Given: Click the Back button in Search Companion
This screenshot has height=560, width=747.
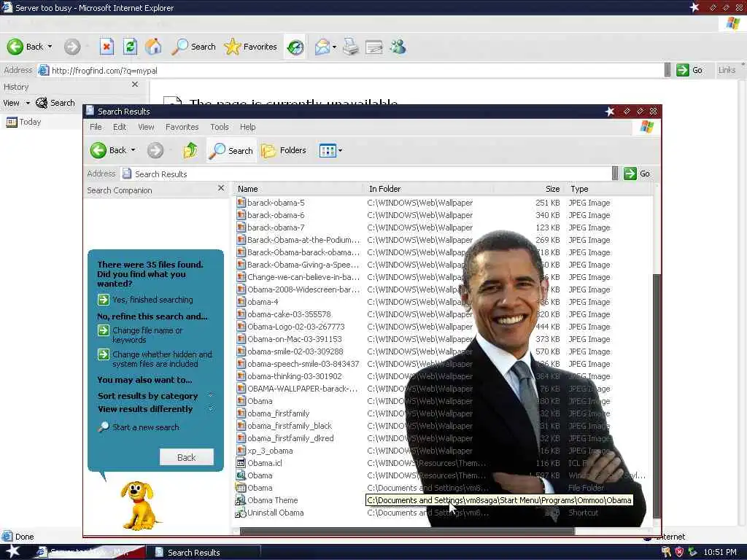Looking at the screenshot, I should point(186,457).
